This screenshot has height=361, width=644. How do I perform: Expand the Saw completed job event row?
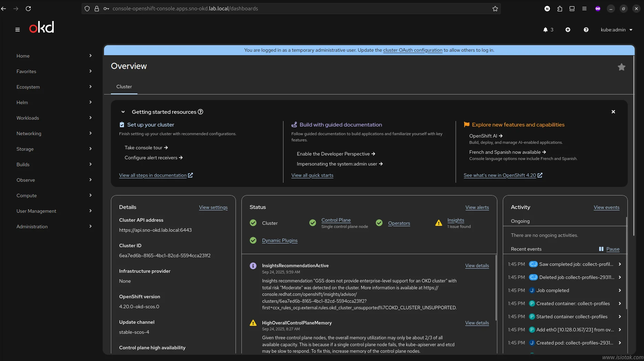click(x=620, y=264)
